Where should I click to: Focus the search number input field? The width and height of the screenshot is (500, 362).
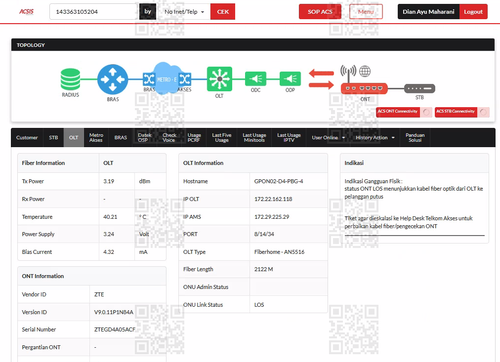[x=94, y=12]
